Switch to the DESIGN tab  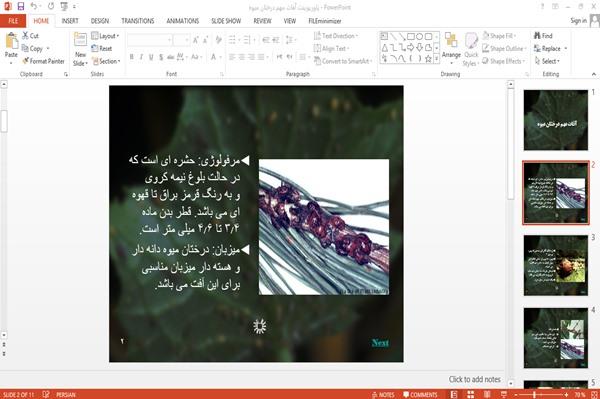[x=100, y=21]
